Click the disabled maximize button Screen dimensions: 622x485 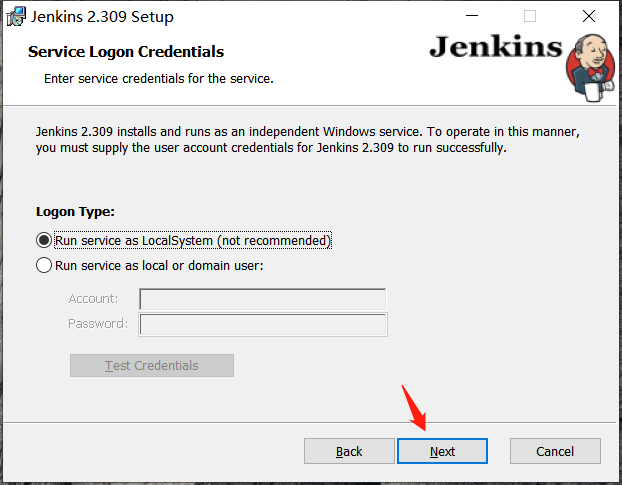tap(530, 16)
